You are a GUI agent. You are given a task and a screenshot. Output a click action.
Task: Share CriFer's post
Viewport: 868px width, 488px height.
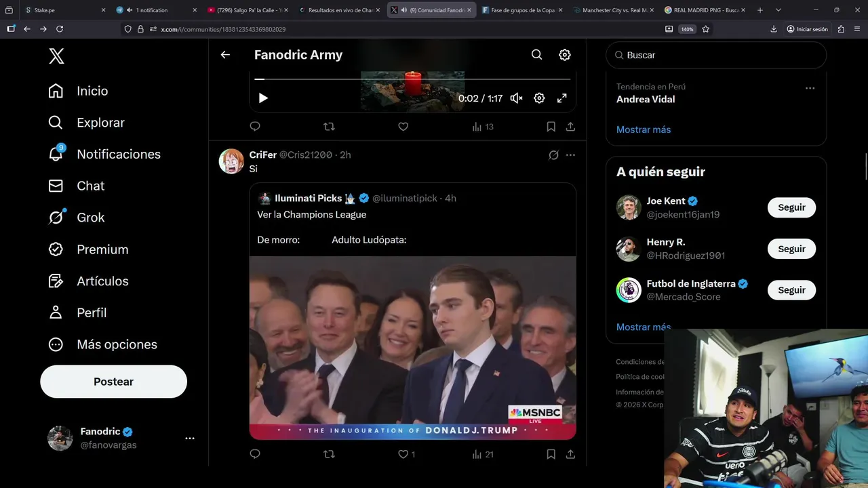(x=570, y=454)
